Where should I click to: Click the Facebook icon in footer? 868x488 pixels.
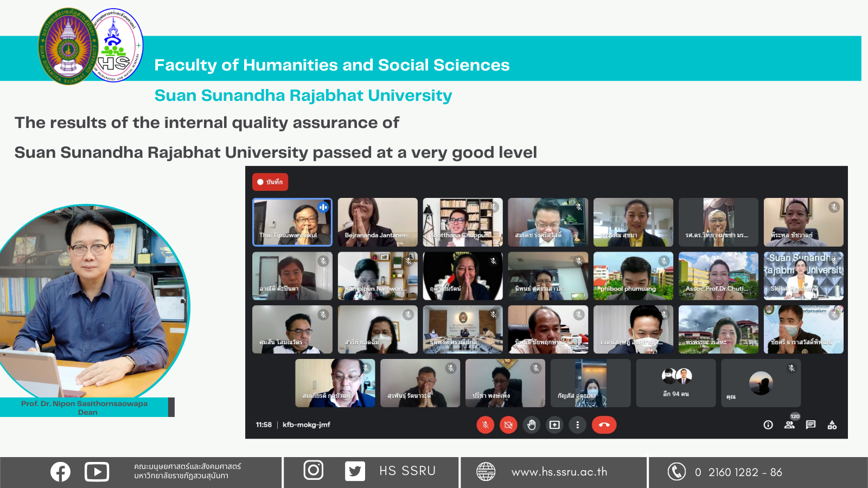[60, 472]
